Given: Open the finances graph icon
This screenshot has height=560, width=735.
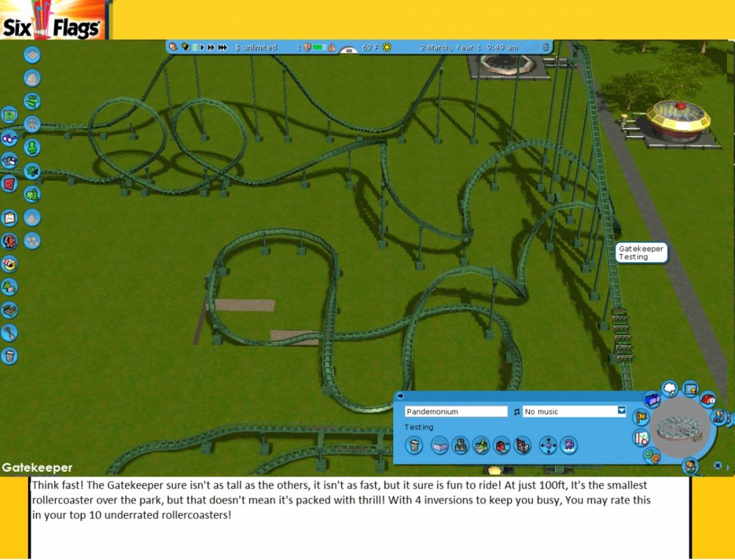Looking at the screenshot, I should pyautogui.click(x=10, y=218).
